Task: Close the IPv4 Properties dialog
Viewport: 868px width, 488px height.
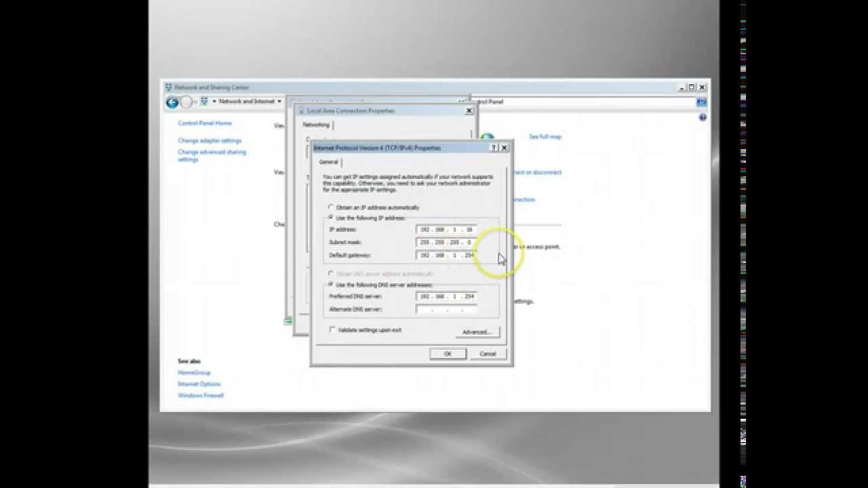Action: click(x=504, y=148)
